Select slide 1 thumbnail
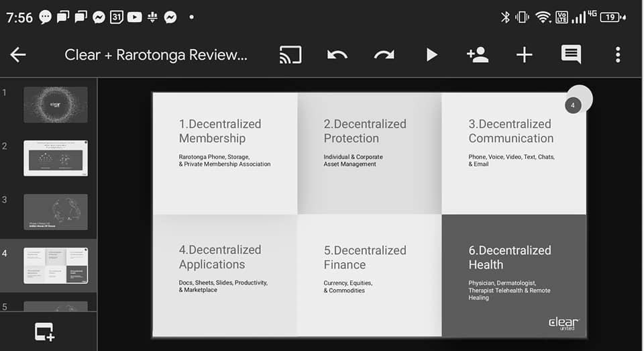The width and height of the screenshot is (644, 351). pyautogui.click(x=56, y=105)
